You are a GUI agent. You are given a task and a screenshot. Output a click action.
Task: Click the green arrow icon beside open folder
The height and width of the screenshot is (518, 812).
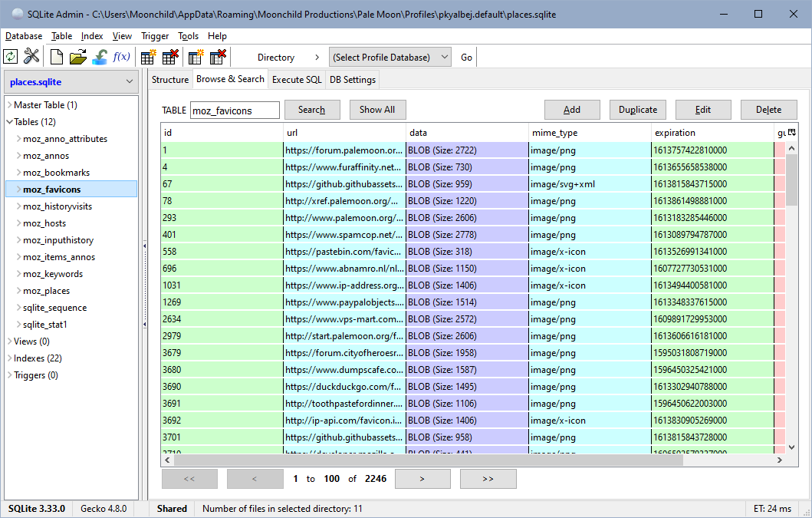pos(100,57)
